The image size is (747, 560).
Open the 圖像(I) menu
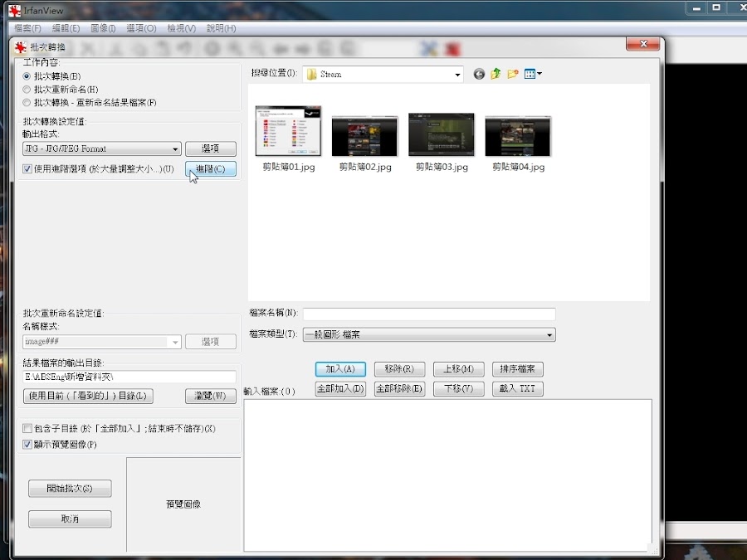coord(103,28)
